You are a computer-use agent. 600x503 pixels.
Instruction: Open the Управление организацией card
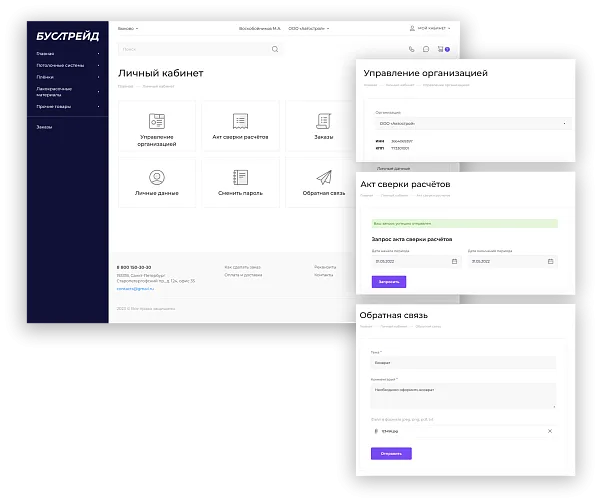[x=157, y=126]
